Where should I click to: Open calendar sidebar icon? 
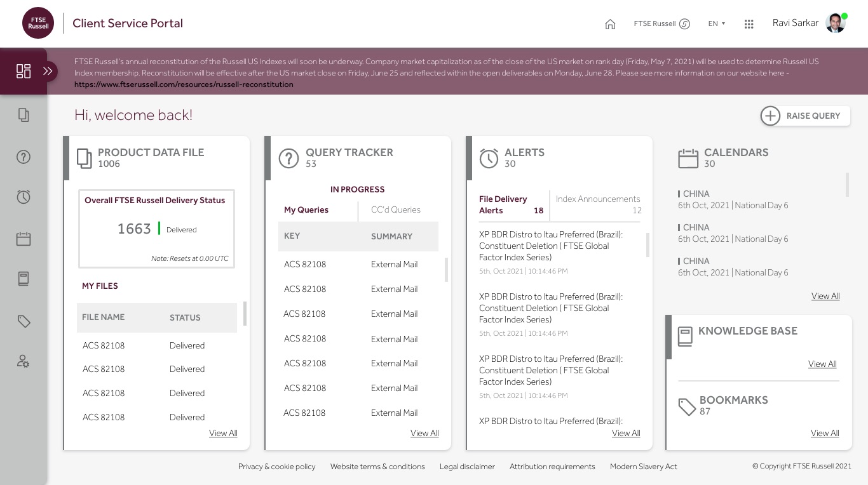click(x=24, y=239)
